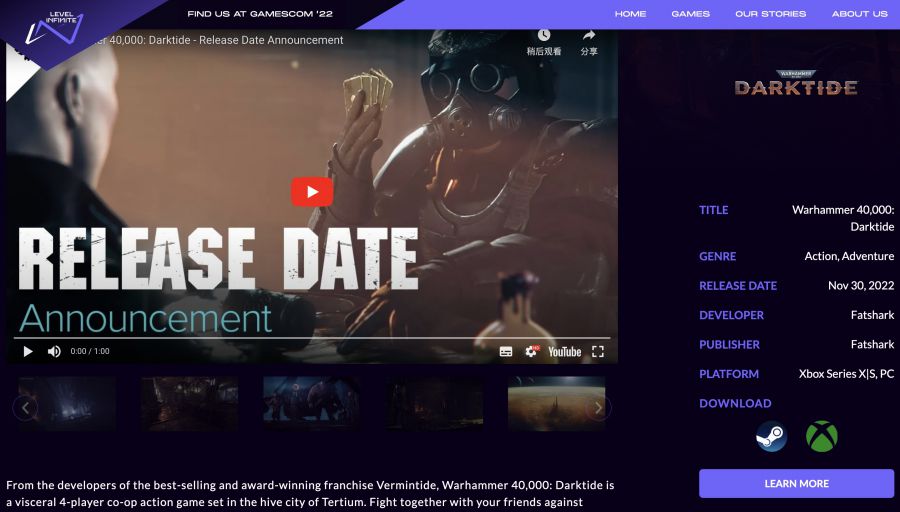Click the platform value Xbox Series X|S, PC
This screenshot has height=512, width=900.
(847, 374)
